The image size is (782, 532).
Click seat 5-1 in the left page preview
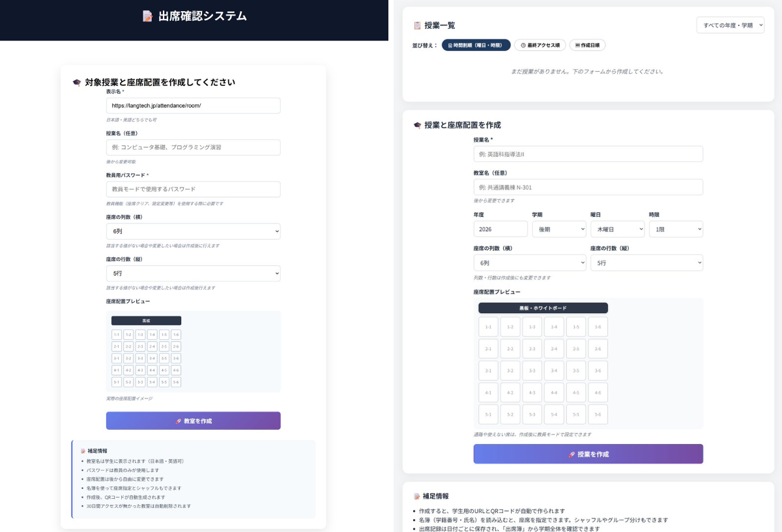tap(117, 382)
